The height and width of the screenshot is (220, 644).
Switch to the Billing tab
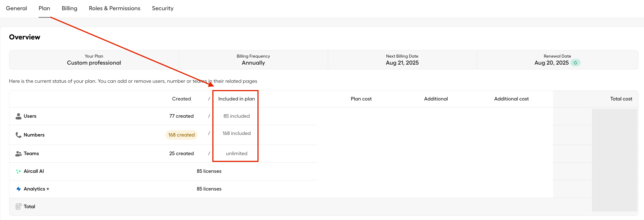click(69, 8)
